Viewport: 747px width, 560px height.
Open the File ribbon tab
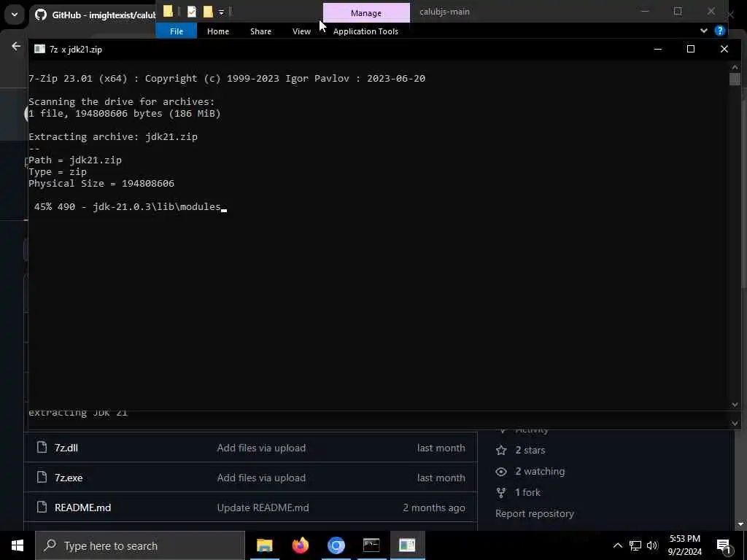177,31
